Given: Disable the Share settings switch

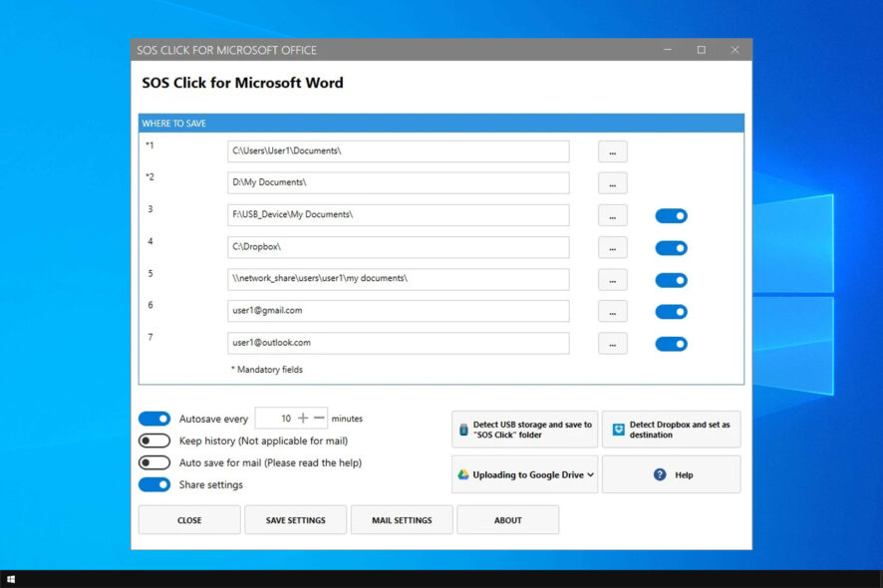Looking at the screenshot, I should tap(154, 484).
